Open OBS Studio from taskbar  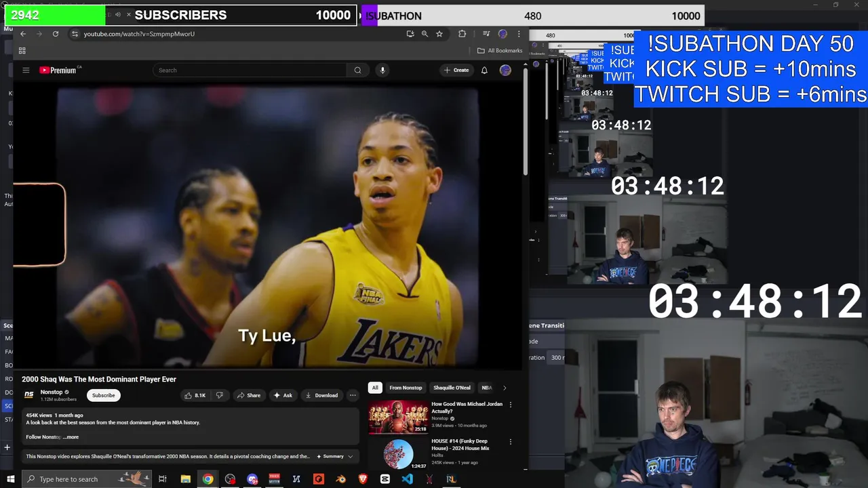tap(230, 479)
